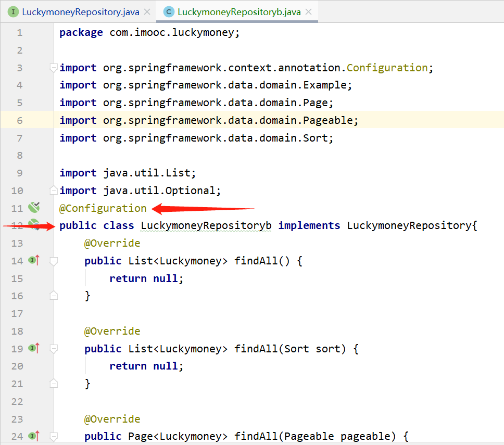Click line number 17 in the gutter
Viewport: 504px width, 445px height.
(x=17, y=314)
